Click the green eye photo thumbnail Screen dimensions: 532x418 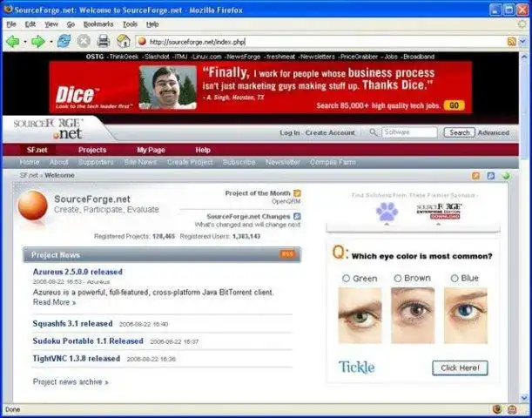click(x=360, y=315)
